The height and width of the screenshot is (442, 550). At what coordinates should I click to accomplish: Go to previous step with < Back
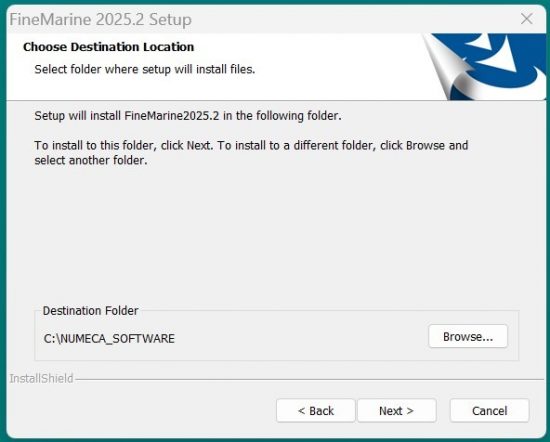tap(316, 410)
